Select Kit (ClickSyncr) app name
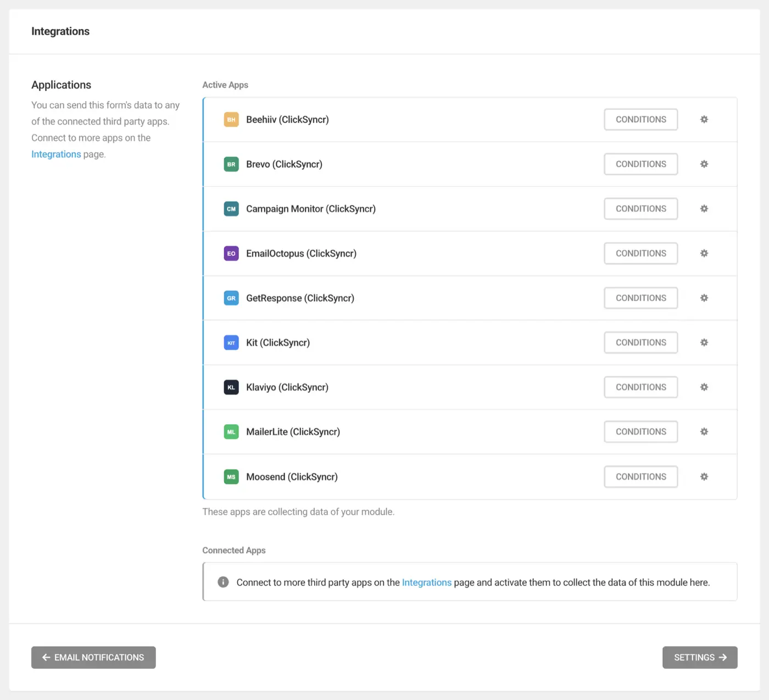Viewport: 769px width, 700px height. coord(278,342)
